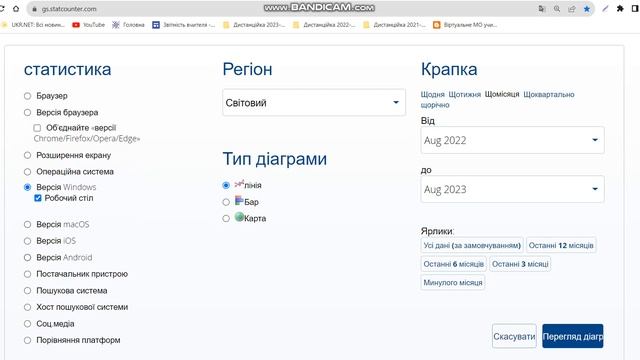Select the Версія iOS radio button
640x360 pixels.
click(x=27, y=241)
